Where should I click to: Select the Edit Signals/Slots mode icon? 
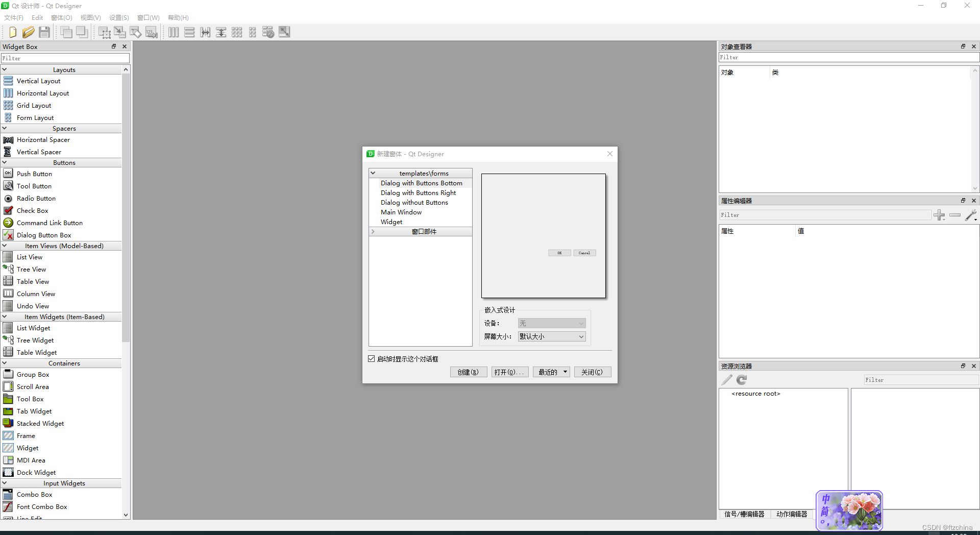coord(120,32)
